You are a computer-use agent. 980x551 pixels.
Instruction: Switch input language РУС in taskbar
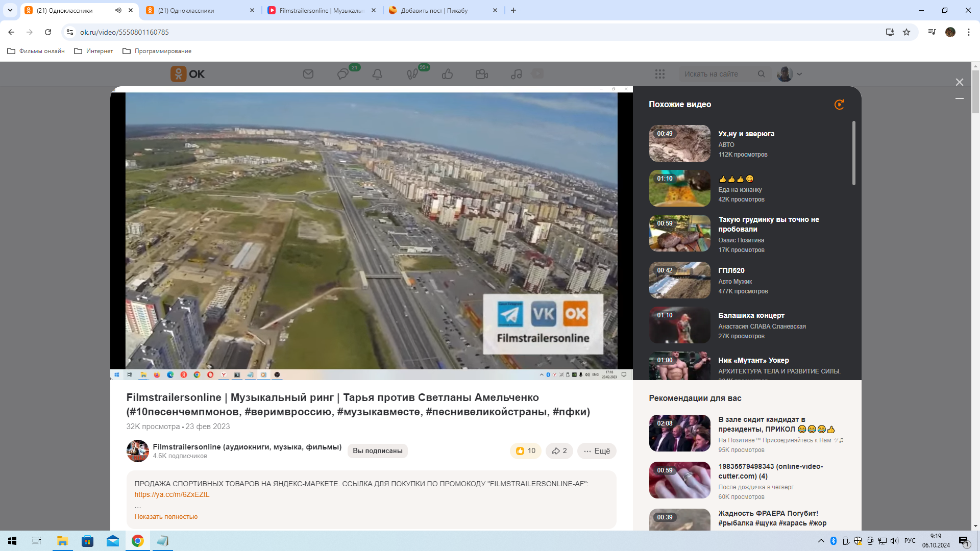pos(910,541)
